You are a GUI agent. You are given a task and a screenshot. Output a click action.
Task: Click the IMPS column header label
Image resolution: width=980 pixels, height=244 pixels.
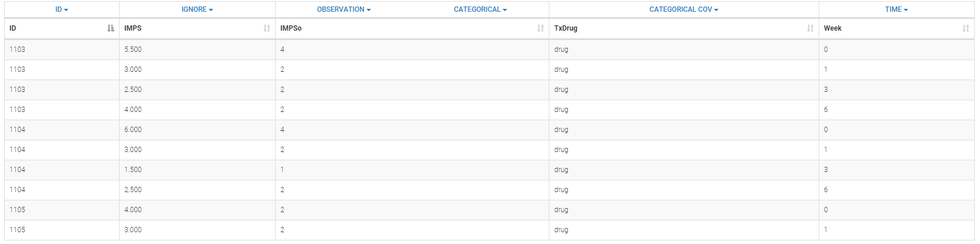(133, 28)
